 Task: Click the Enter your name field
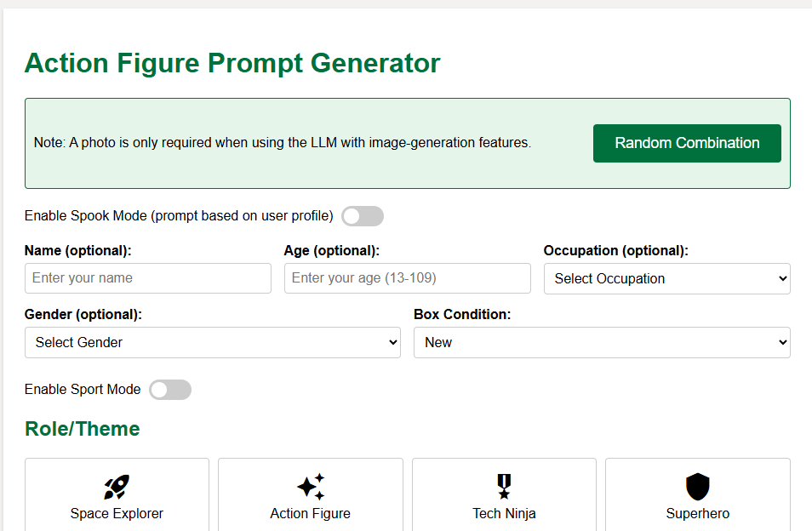(147, 278)
